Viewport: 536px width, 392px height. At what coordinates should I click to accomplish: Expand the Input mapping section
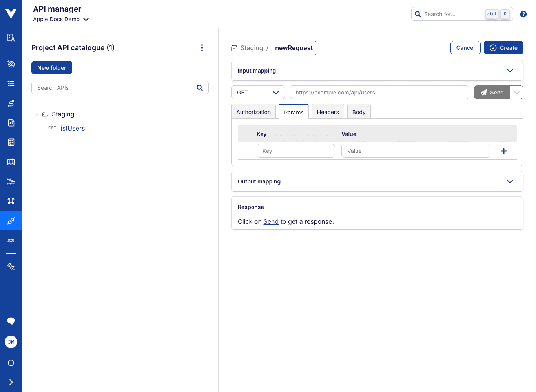(510, 71)
